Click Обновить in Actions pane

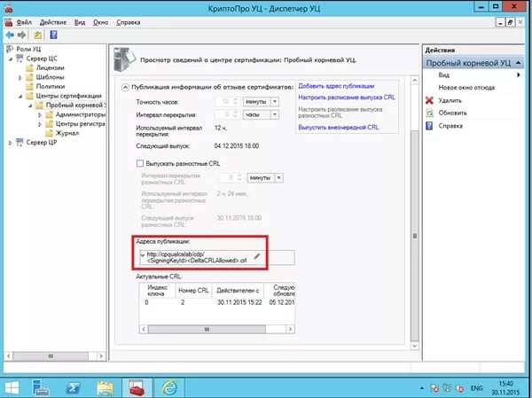pos(452,113)
